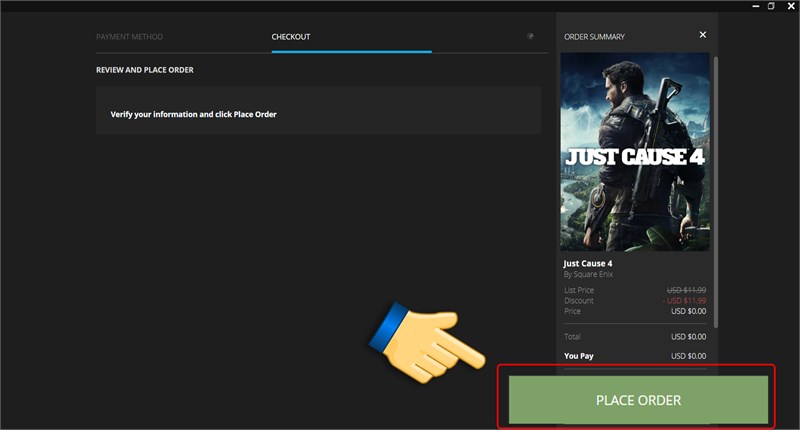Click the Review and Place Order heading
This screenshot has width=800, height=430.
145,70
